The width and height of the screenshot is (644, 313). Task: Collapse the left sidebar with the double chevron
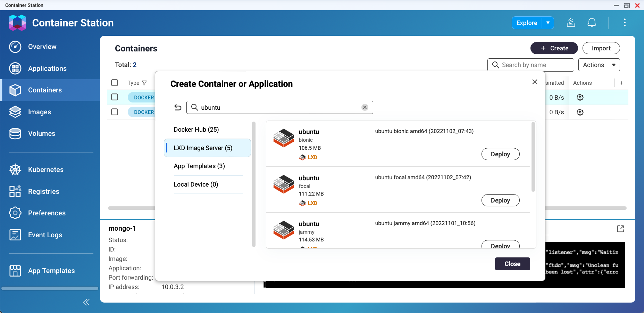pos(86,302)
